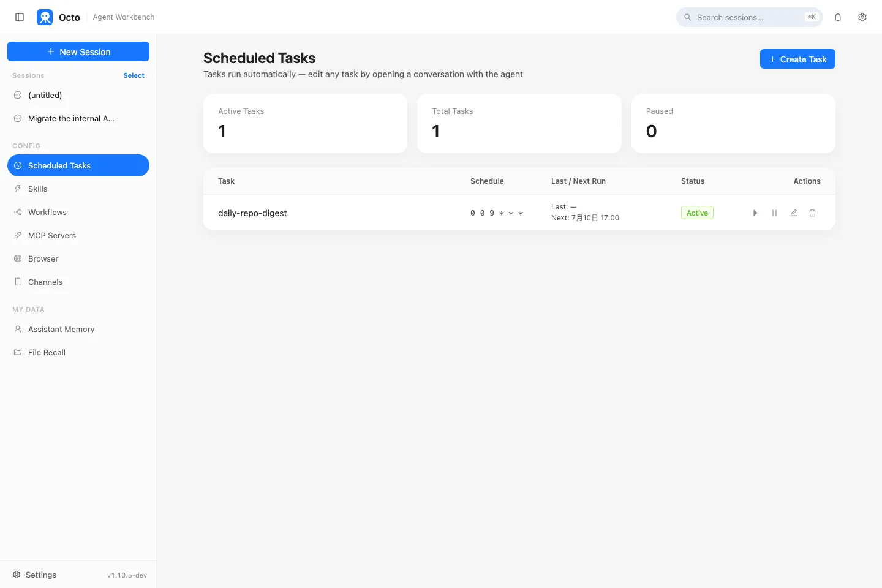Open Settings at sidebar bottom
Viewport: 882px width, 588px height.
point(34,575)
